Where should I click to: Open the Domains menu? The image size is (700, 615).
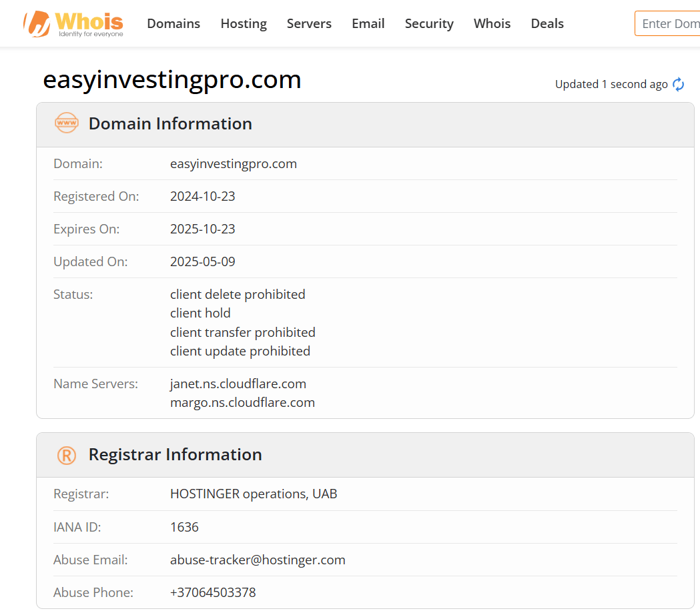click(x=173, y=23)
